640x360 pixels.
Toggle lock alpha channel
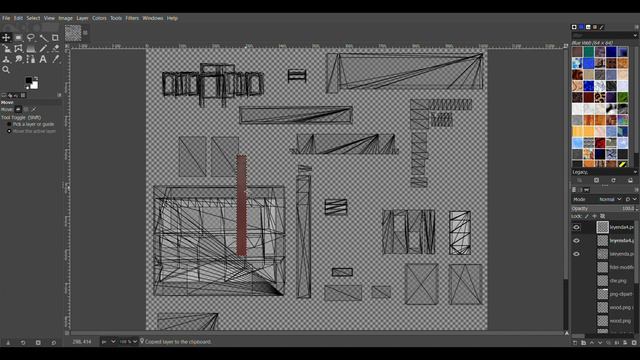[602, 216]
